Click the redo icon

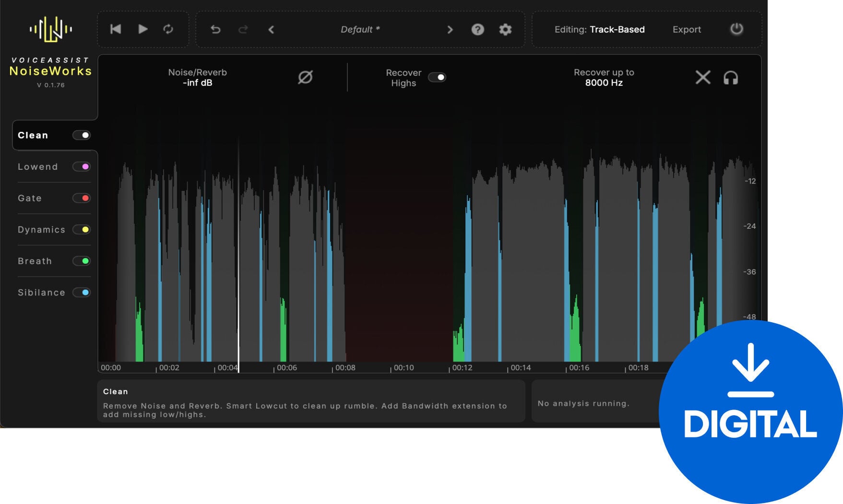243,29
